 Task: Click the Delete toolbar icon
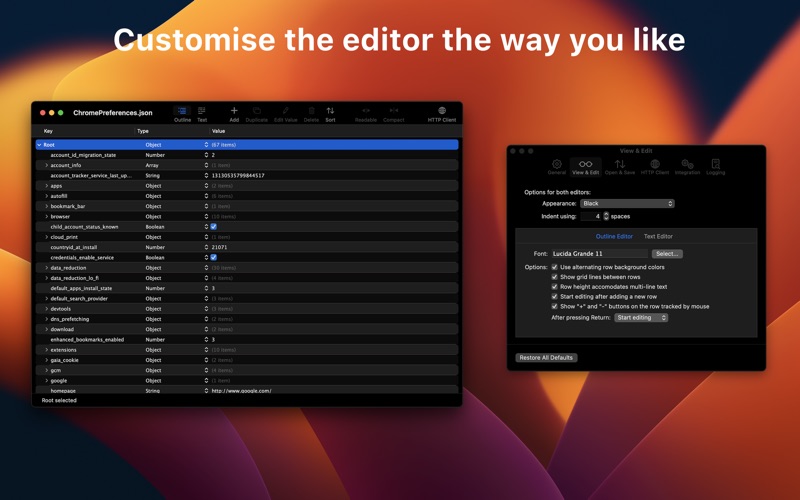311,114
